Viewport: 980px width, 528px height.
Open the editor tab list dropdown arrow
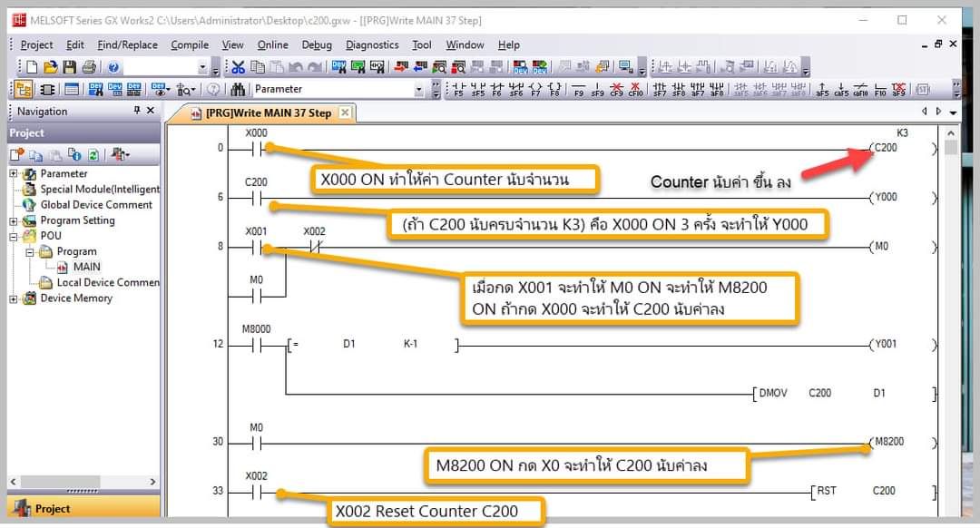[953, 112]
